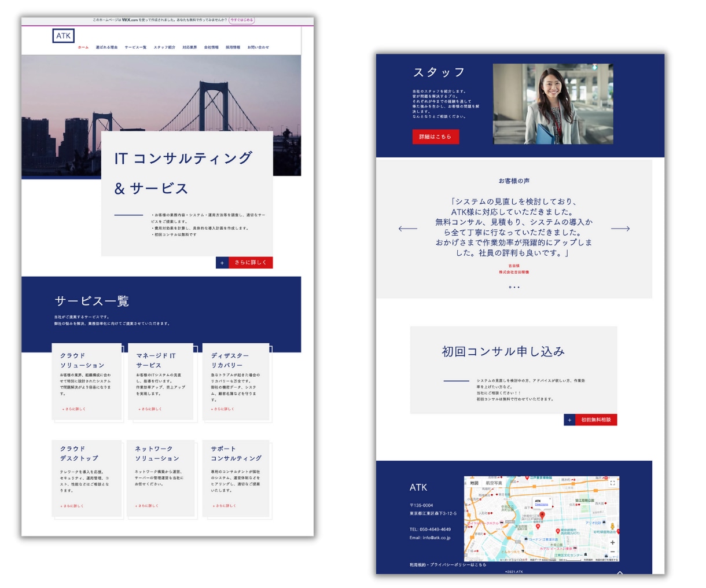The height and width of the screenshot is (588, 706).
Task: Open the 会社情報 menu item
Action: [x=211, y=47]
